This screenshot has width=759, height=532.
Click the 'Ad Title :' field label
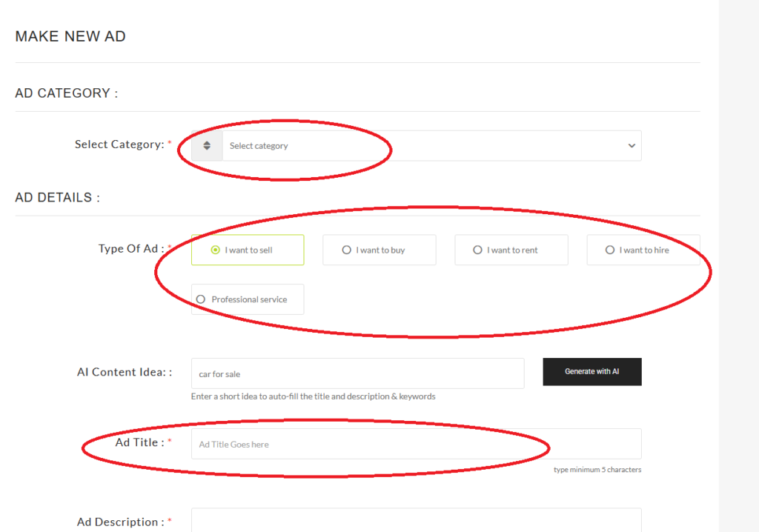[x=140, y=442]
